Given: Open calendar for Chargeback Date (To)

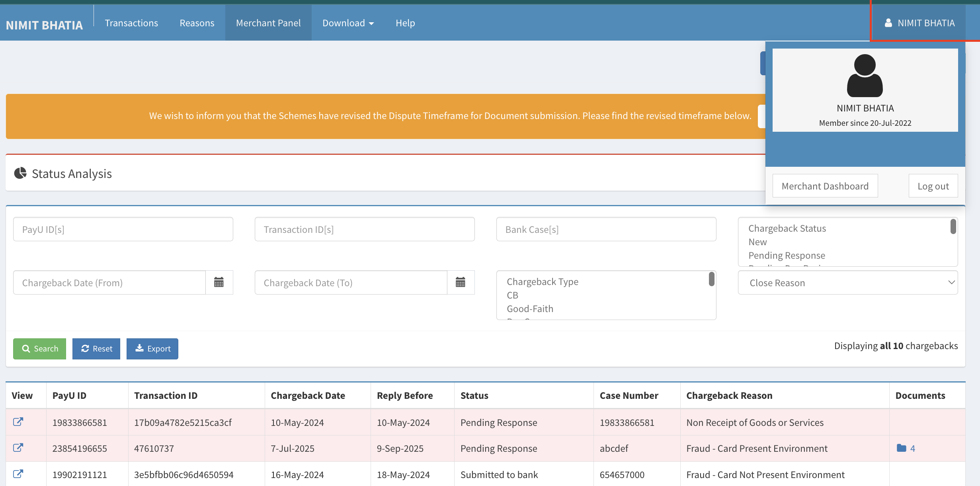Looking at the screenshot, I should point(461,283).
